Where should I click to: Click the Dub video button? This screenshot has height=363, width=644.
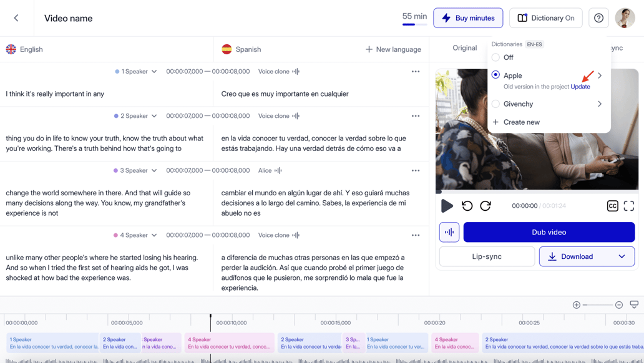point(549,232)
